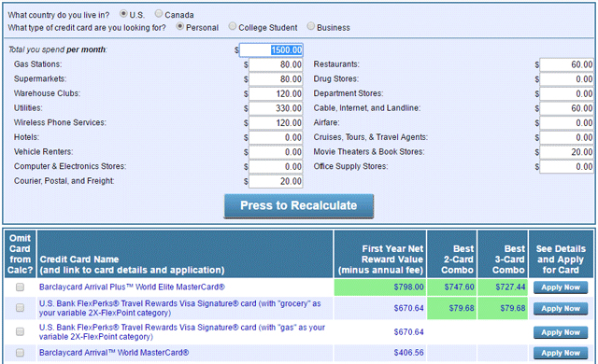Edit the Cruises, Tours, & Travel Agents field
This screenshot has width=598, height=364.
coord(567,137)
